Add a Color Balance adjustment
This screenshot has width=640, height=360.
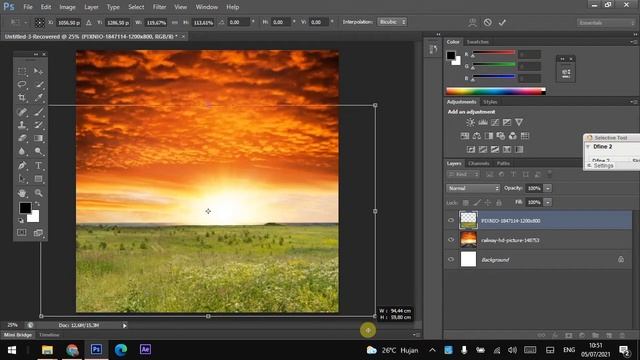click(476, 136)
